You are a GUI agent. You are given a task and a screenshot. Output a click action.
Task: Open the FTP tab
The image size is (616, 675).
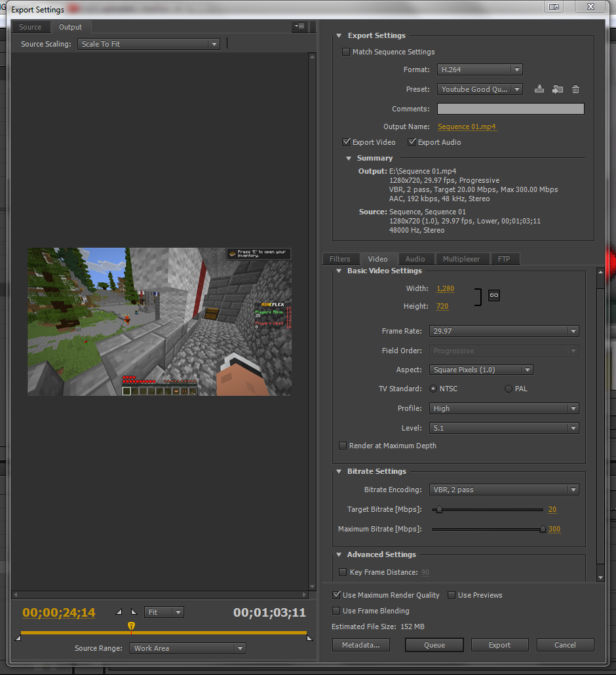click(504, 259)
